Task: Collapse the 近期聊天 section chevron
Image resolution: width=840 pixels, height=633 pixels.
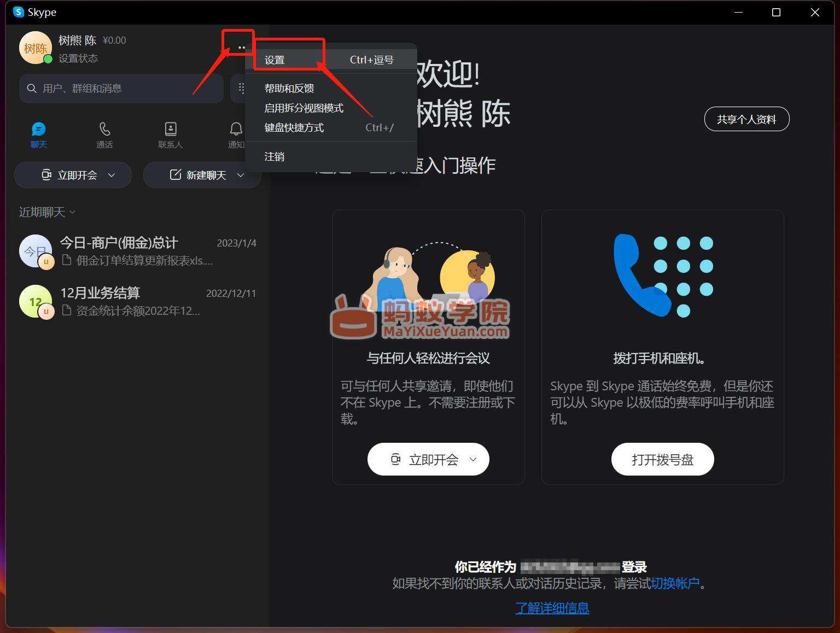Action: (x=72, y=212)
